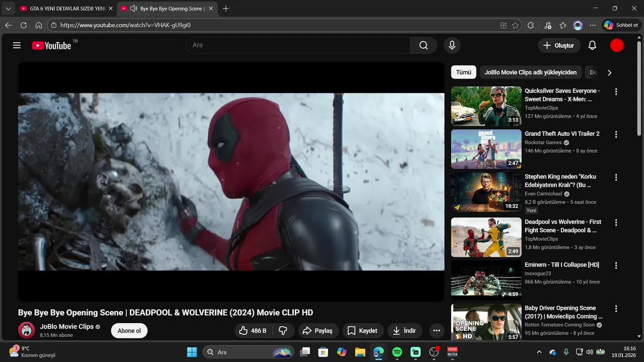Image resolution: width=644 pixels, height=362 pixels.
Task: Open options for Baby Driver Opening Scene
Action: tap(616, 309)
